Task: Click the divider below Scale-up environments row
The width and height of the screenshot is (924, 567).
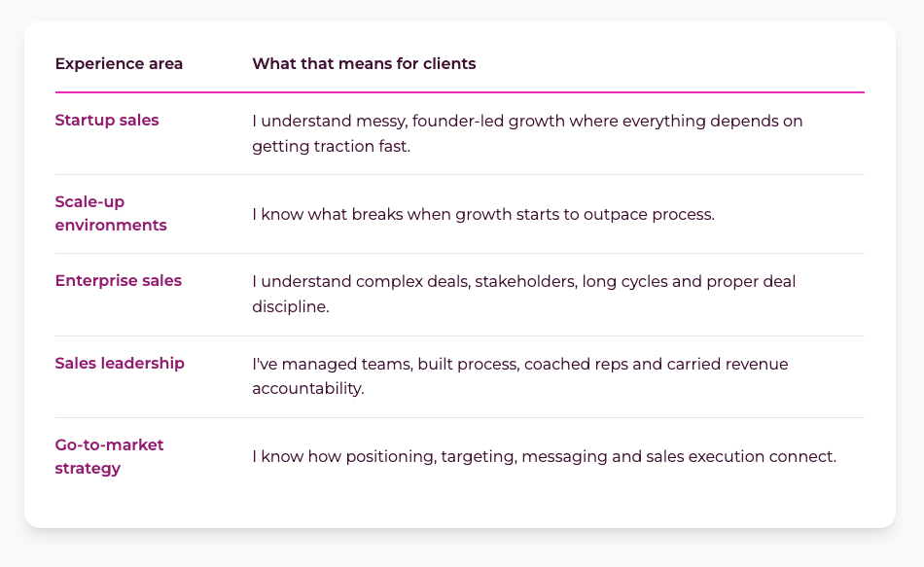Action: pyautogui.click(x=459, y=254)
